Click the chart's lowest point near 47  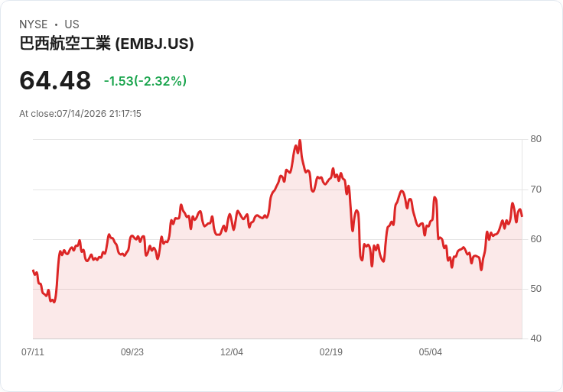(54, 302)
